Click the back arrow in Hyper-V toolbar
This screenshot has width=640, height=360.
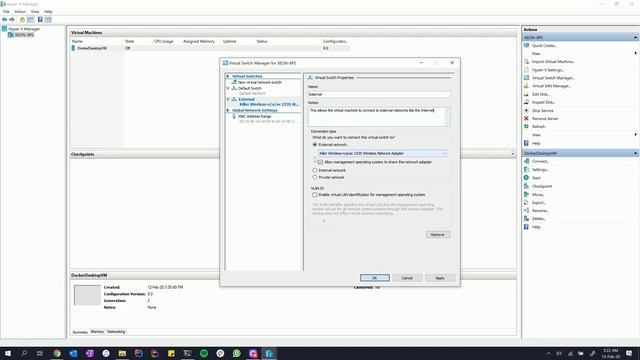coord(4,19)
